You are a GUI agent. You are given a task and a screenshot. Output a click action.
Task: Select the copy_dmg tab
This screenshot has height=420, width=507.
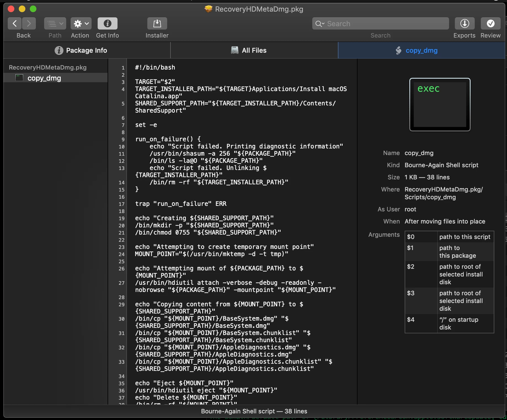(x=421, y=50)
